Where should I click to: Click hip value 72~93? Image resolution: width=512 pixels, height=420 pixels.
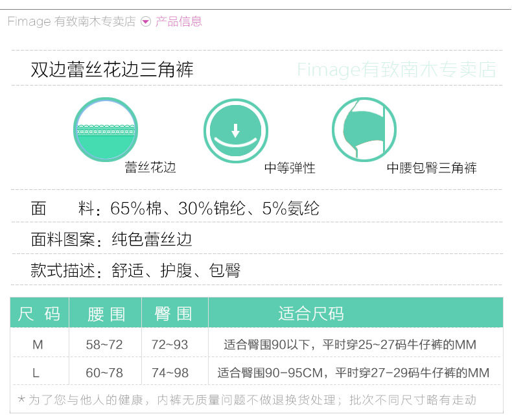pos(170,345)
